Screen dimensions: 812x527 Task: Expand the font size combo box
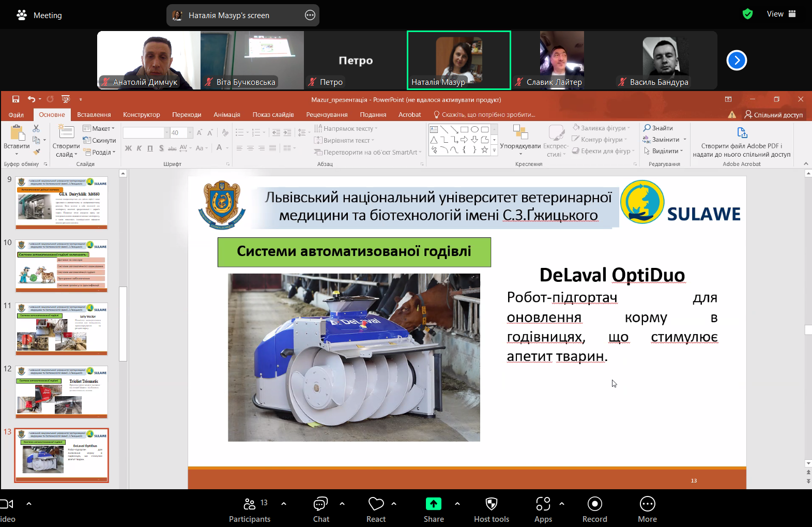tap(190, 133)
